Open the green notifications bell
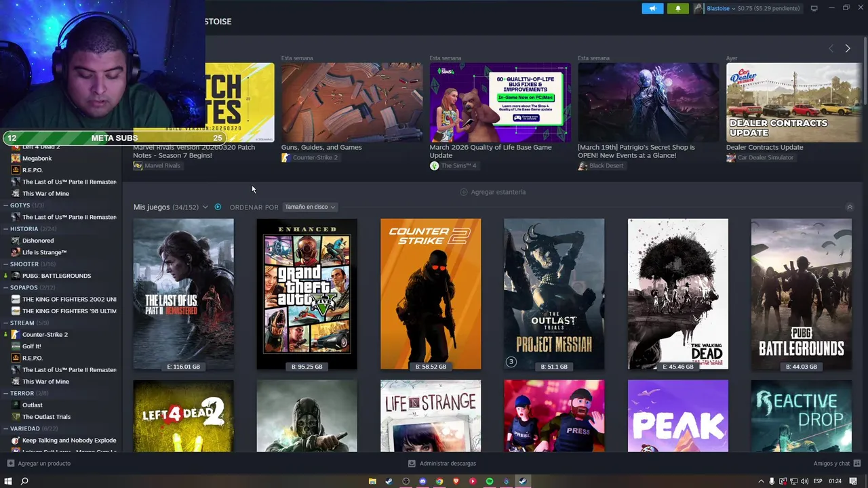This screenshot has height=488, width=868. [678, 8]
